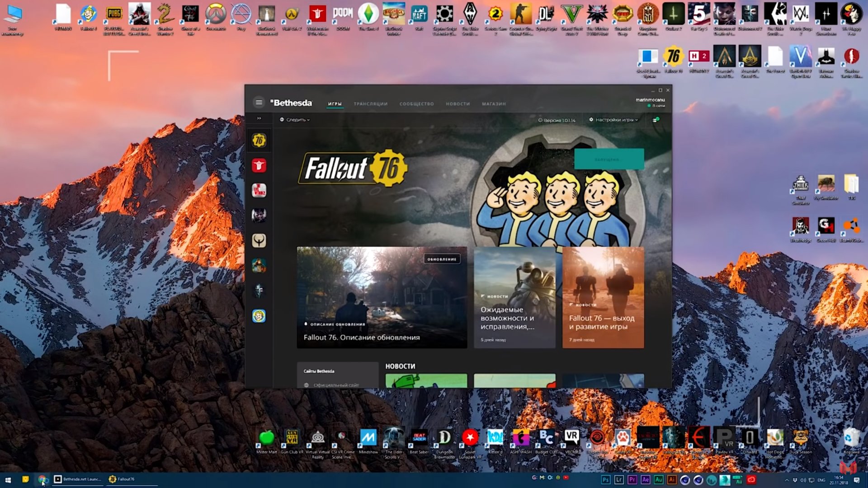
Task: Open Counter-Strike Global Offensive shortcut
Action: [x=520, y=19]
